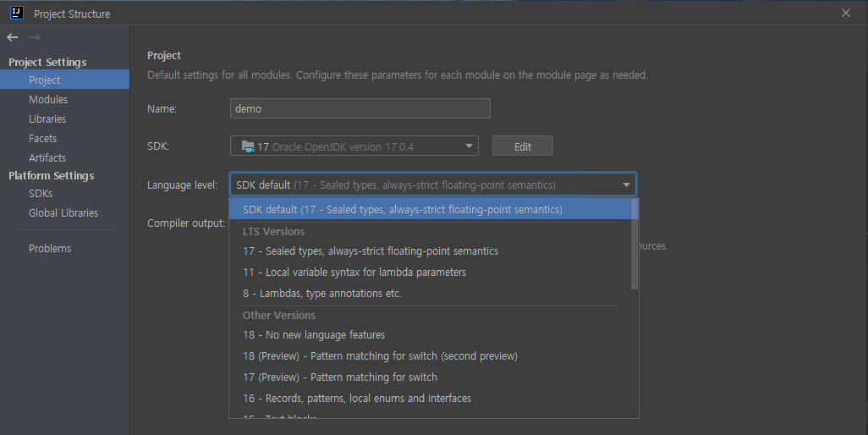Open Global Libraries settings
The image size is (868, 435).
tap(65, 212)
